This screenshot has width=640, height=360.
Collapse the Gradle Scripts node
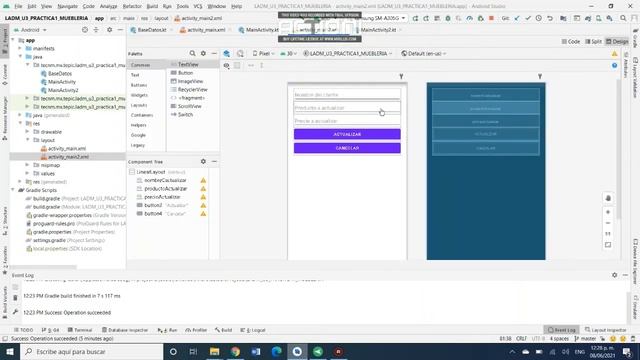[x=13, y=190]
